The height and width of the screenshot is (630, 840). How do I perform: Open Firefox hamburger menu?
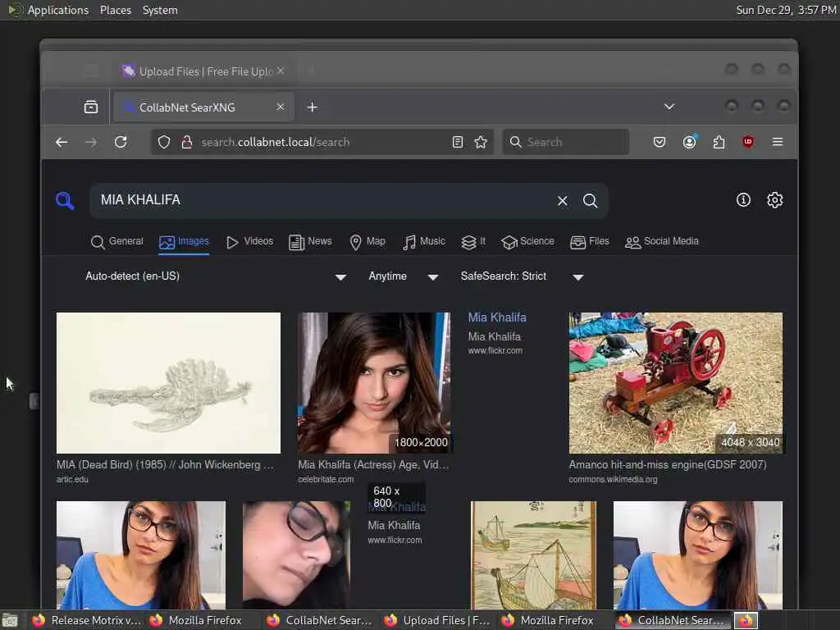coord(778,142)
